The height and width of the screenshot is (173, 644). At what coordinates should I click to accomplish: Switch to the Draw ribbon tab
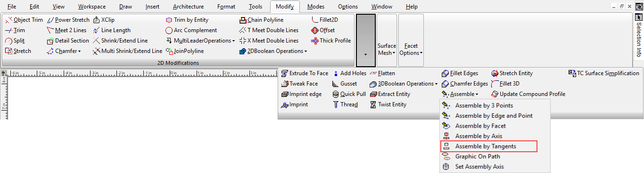click(125, 7)
